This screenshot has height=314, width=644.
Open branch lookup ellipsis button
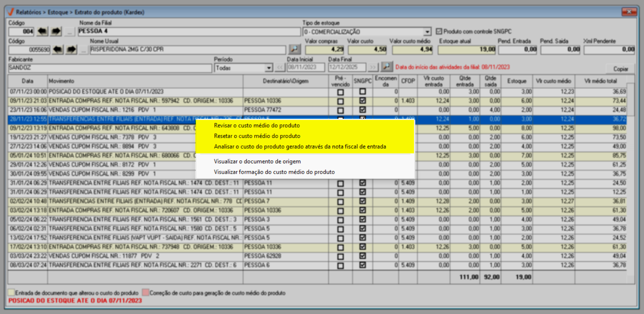tap(70, 32)
